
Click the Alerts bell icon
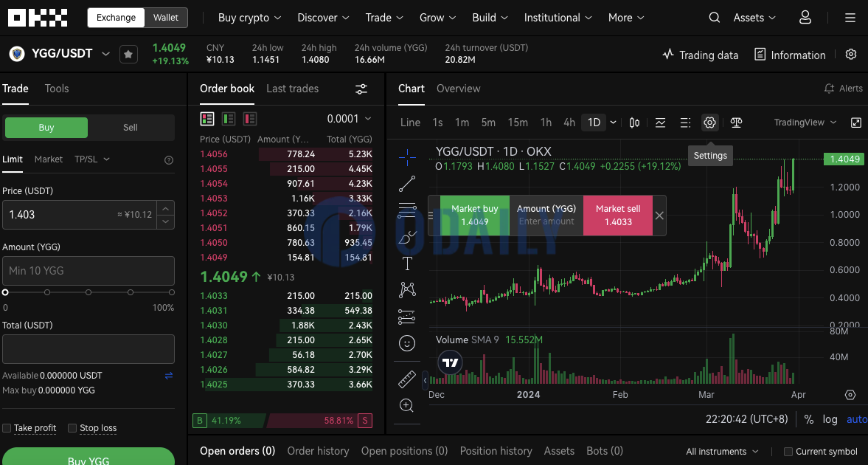[x=829, y=89]
